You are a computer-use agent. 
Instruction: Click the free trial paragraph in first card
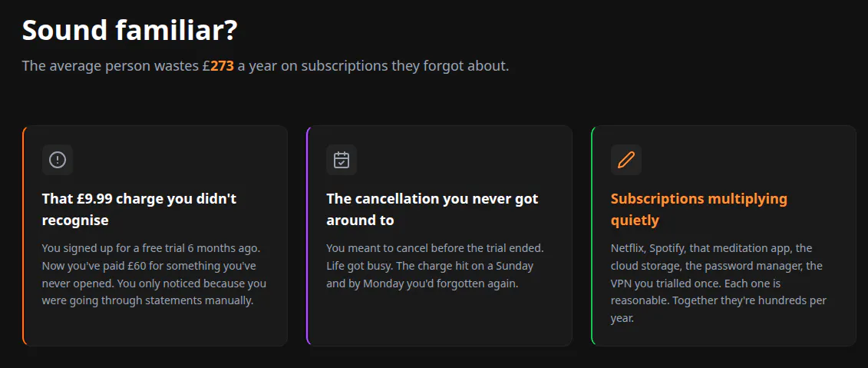point(154,274)
